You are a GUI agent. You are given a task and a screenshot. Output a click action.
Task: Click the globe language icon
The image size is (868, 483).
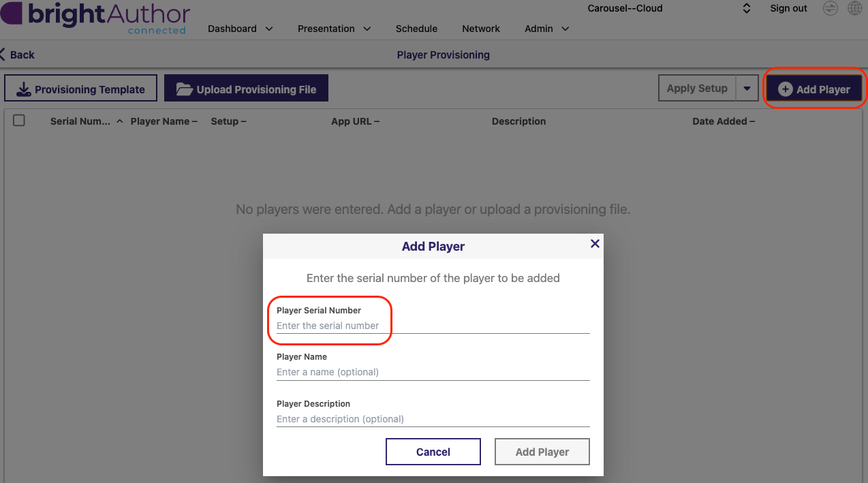click(854, 8)
